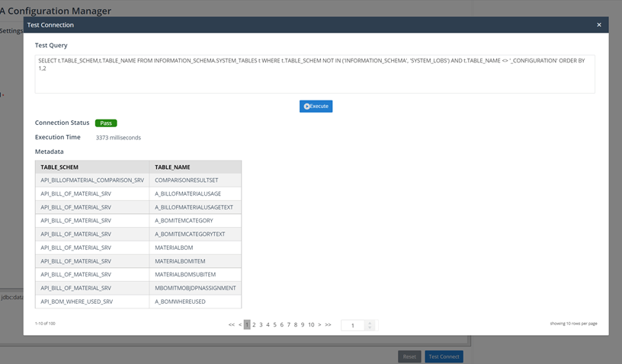The height and width of the screenshot is (364, 622).
Task: Select the A_BOMITEMCATEGORYTEXT cell
Action: click(195, 234)
